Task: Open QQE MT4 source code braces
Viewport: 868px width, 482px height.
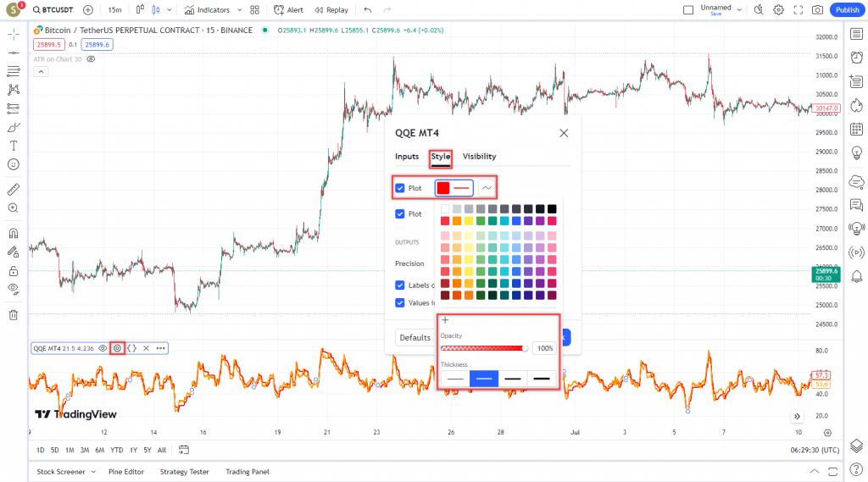Action: 131,348
